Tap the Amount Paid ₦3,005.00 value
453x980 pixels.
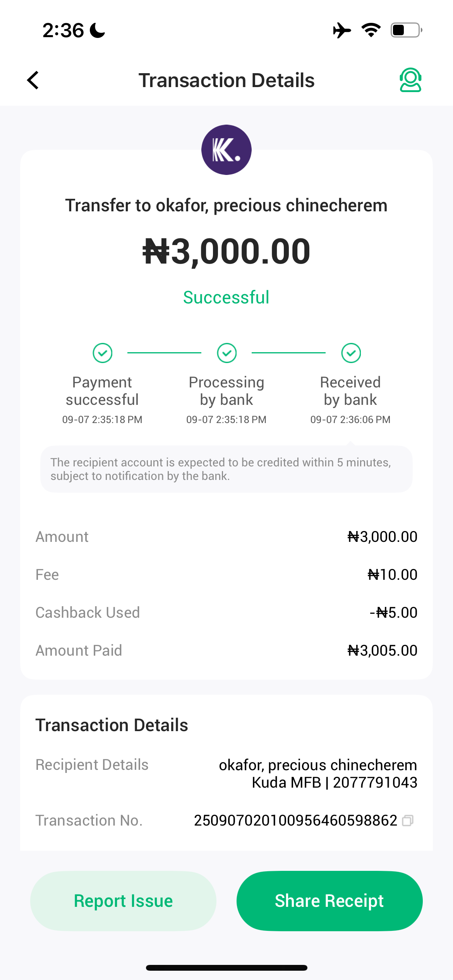382,651
